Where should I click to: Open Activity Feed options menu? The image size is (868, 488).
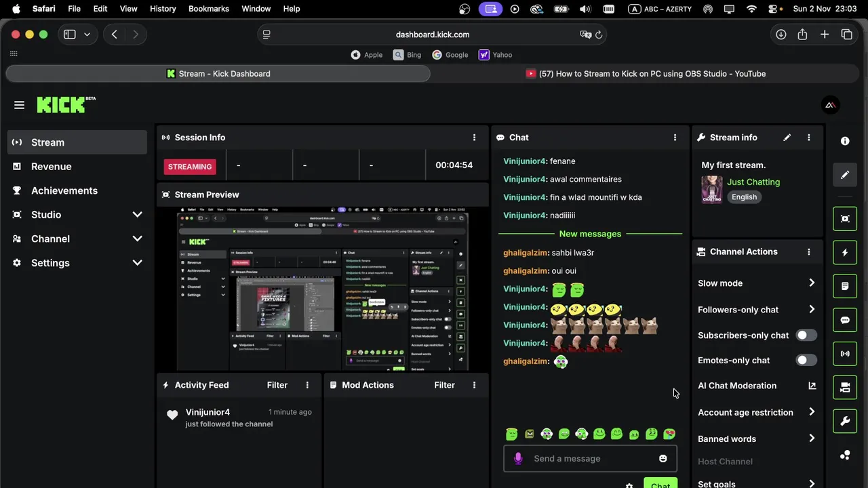pos(307,385)
